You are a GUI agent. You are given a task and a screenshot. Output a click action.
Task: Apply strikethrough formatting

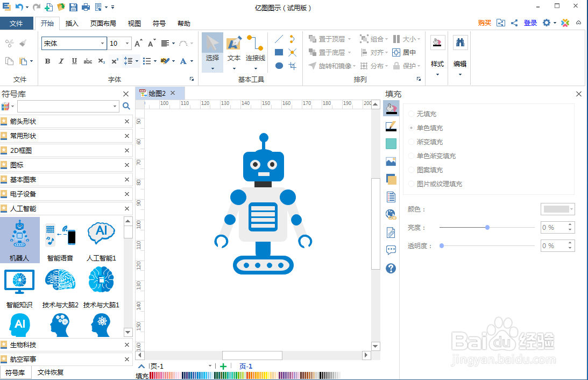point(88,61)
